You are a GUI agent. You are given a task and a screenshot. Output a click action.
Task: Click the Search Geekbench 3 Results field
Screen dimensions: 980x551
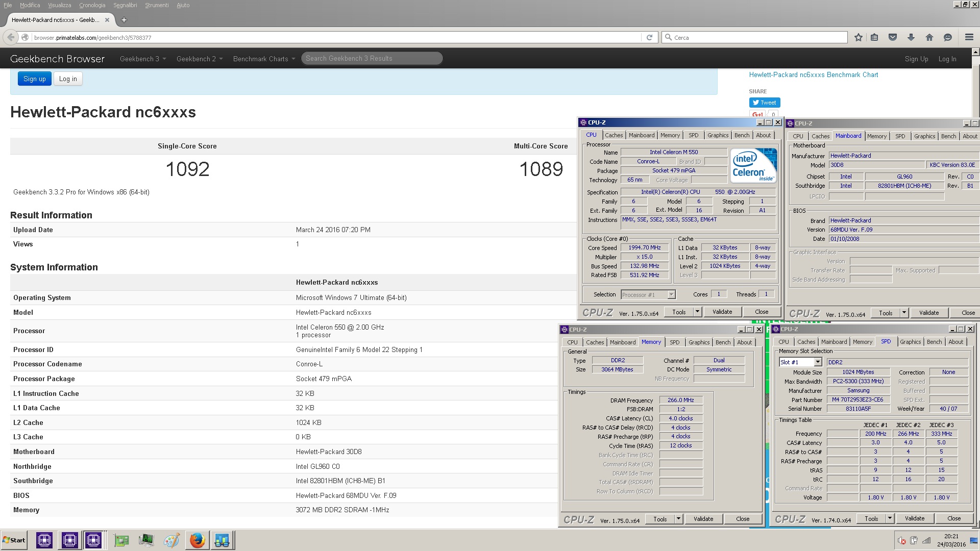[x=372, y=59]
